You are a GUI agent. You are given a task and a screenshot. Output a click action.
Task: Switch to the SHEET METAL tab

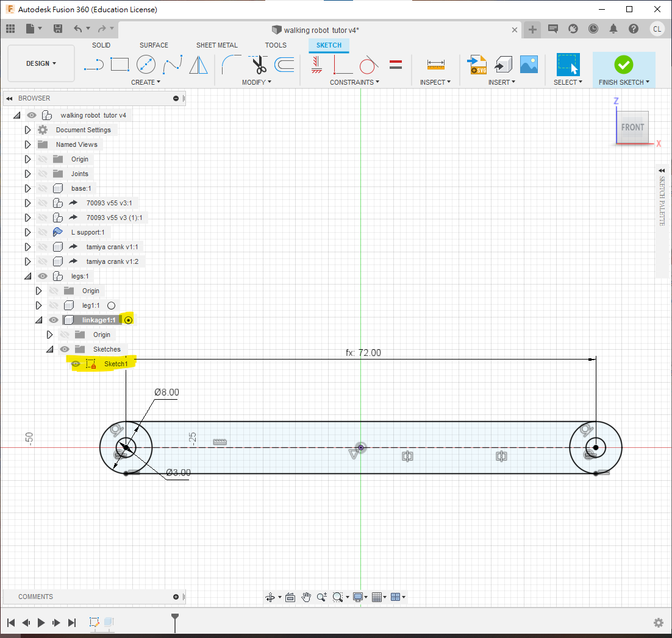216,45
